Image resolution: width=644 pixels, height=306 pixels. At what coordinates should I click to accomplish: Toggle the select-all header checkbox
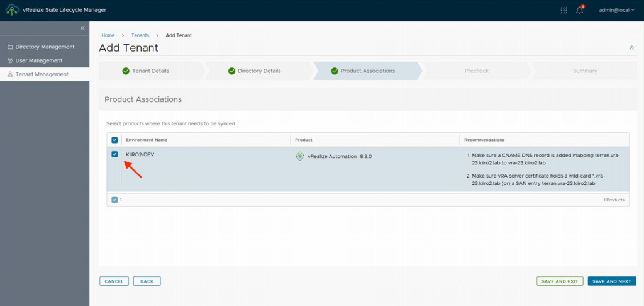pos(114,140)
